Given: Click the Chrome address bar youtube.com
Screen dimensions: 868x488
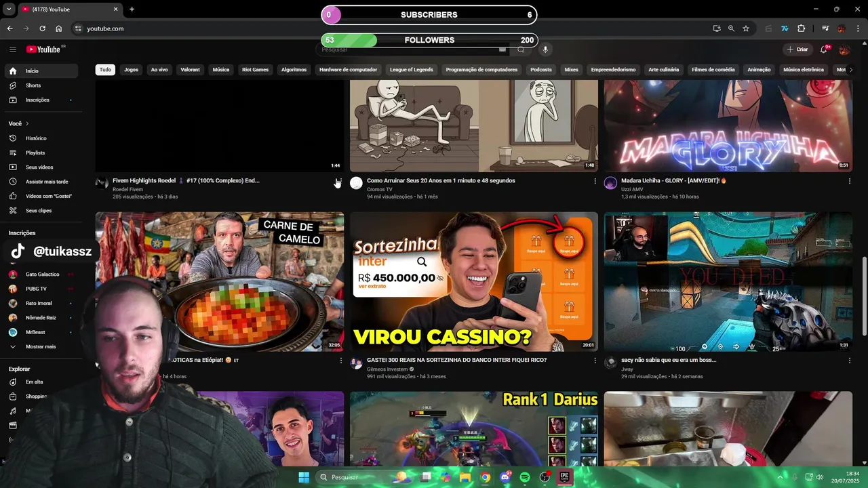Looking at the screenshot, I should [105, 28].
